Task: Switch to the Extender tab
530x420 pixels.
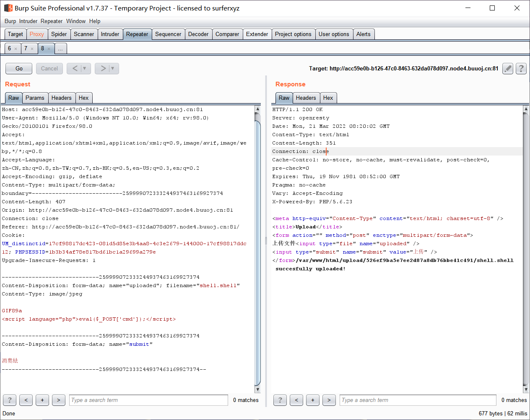Action: point(257,34)
